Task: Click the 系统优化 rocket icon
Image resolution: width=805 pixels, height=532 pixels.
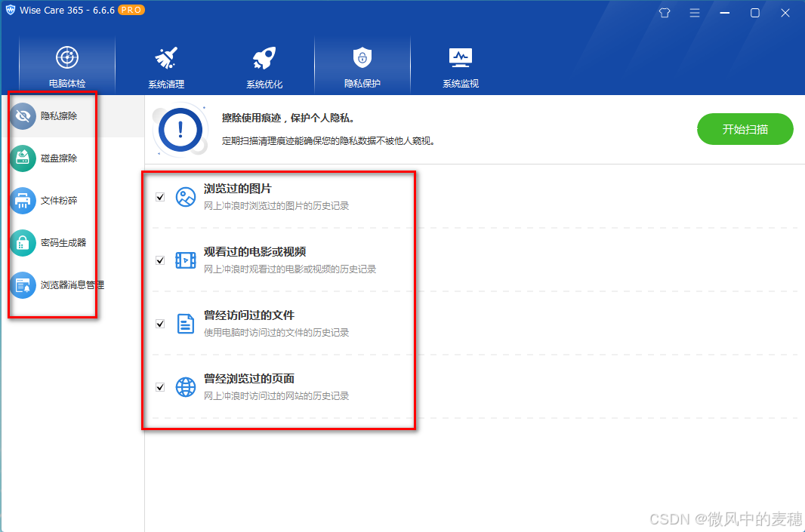Action: point(264,58)
